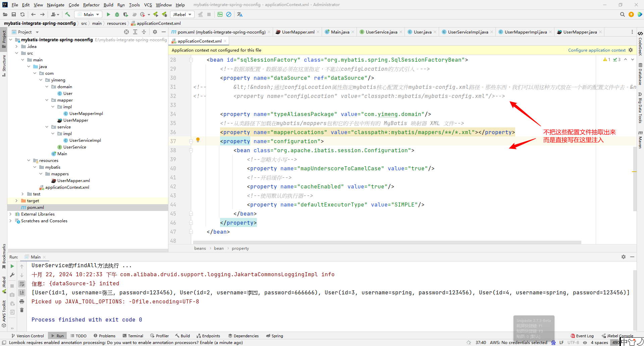
Task: Open the JRebel dropdown in toolbar
Action: point(182,14)
